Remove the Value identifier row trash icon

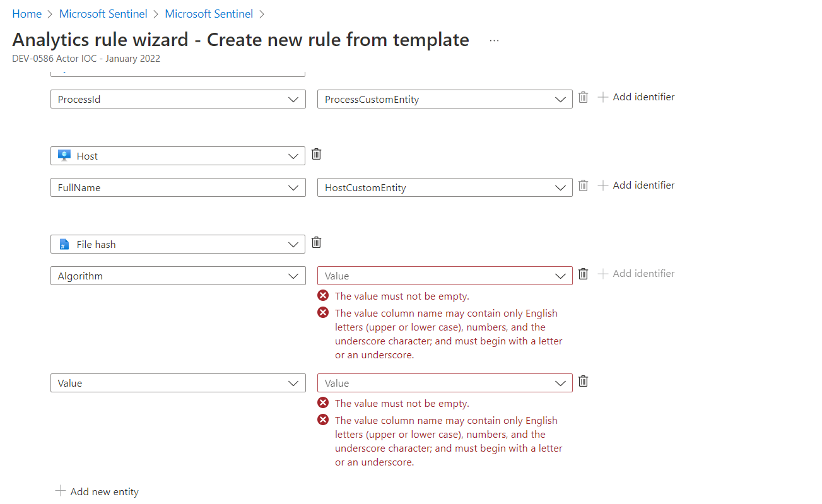(584, 381)
